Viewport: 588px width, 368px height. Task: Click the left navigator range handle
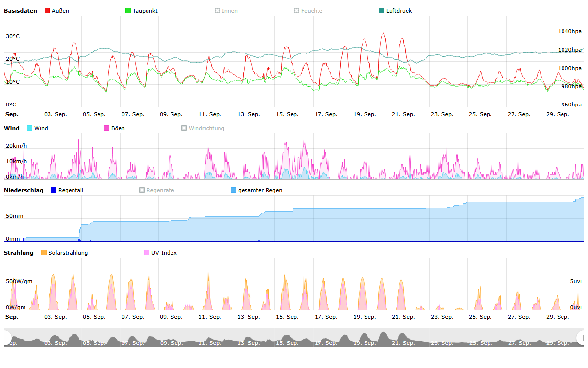(7, 338)
